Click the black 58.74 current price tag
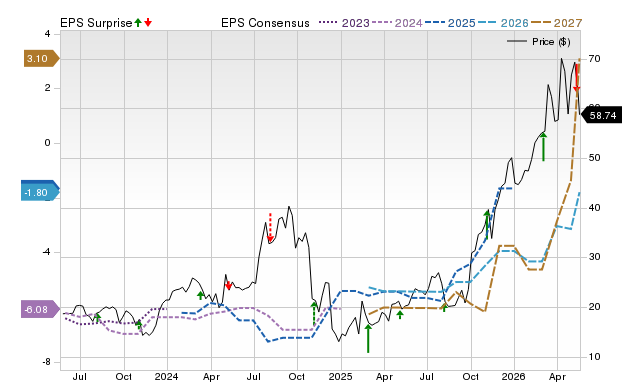The width and height of the screenshot is (640, 382). click(x=601, y=115)
